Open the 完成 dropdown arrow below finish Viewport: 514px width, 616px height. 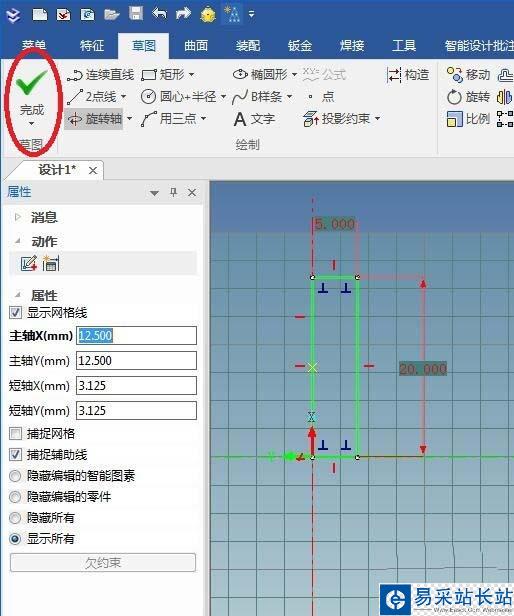[x=32, y=124]
